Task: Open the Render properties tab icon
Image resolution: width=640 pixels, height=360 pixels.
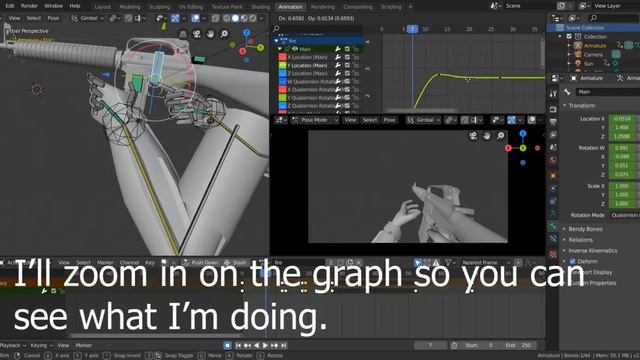Action: pos(553,109)
